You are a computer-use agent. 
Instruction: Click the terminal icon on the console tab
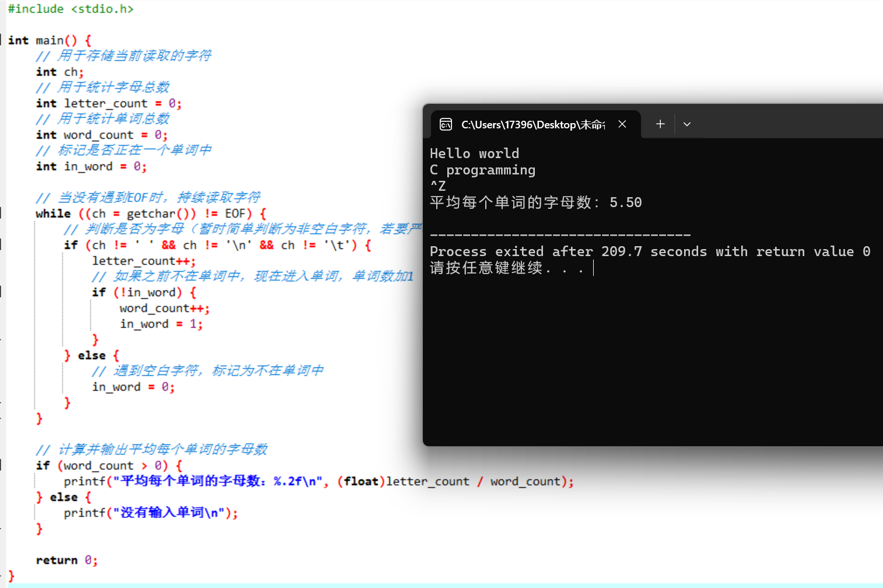pyautogui.click(x=446, y=124)
